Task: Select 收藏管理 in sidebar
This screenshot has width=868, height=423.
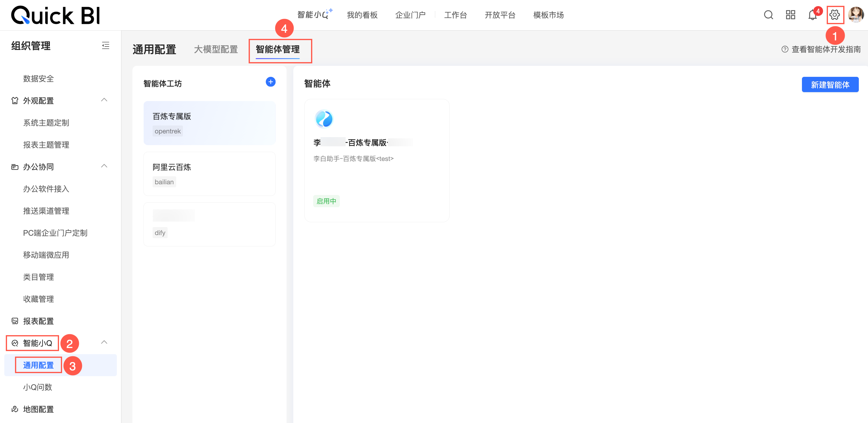Action: 39,299
